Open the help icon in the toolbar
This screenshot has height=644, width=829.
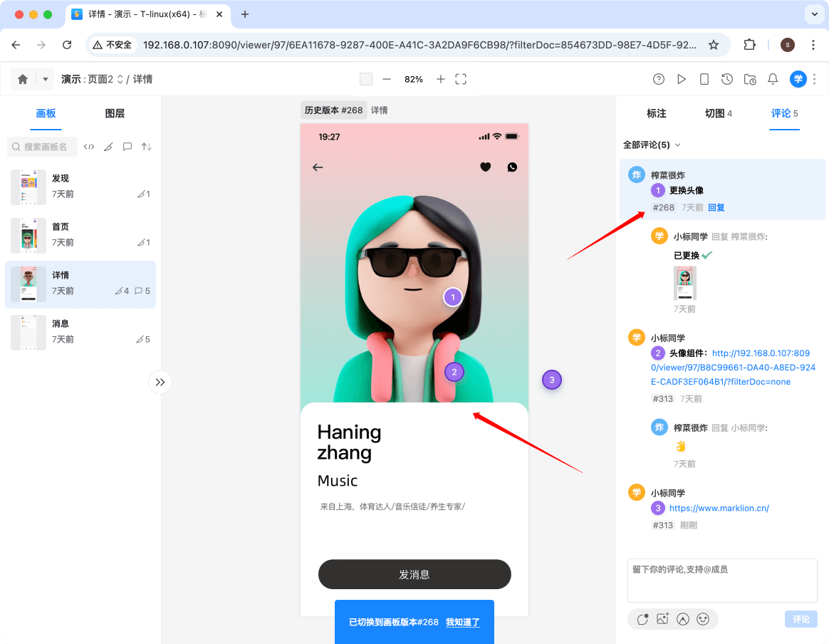point(659,79)
